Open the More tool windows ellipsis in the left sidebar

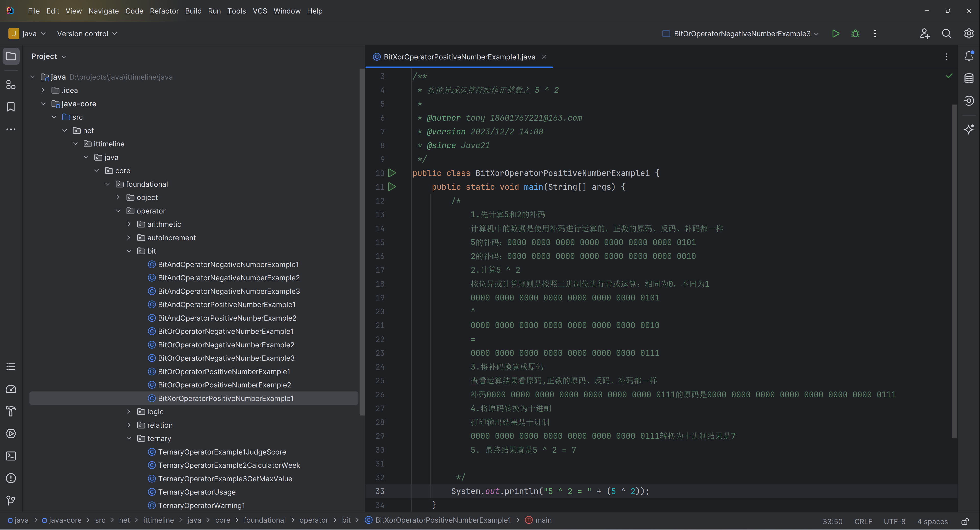[11, 129]
